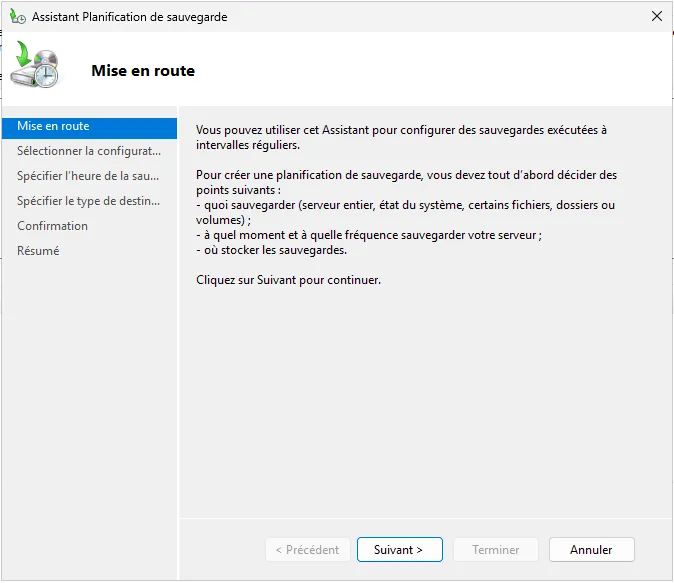Click the Annuler button
The image size is (674, 583).
point(591,549)
